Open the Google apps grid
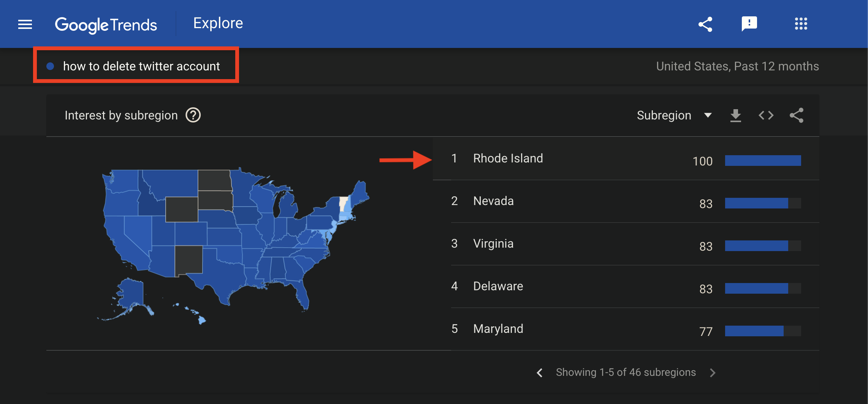This screenshot has height=404, width=868. [x=801, y=24]
